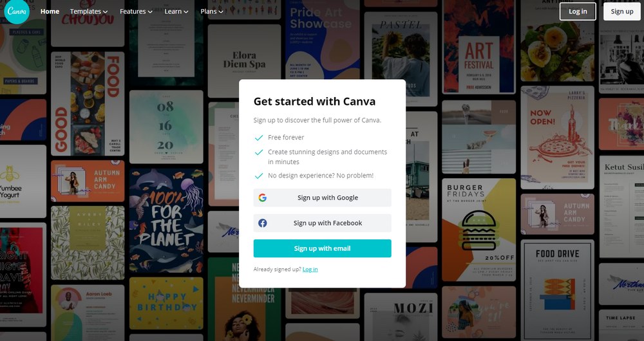The image size is (644, 341).
Task: Click the Google logo icon
Action: pos(263,198)
